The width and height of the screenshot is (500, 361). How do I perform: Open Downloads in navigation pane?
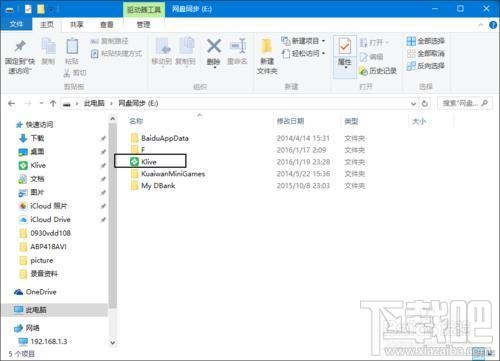pyautogui.click(x=32, y=138)
